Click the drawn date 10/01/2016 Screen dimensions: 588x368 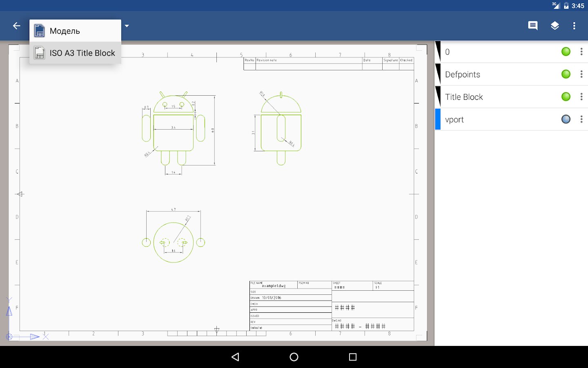(x=272, y=298)
